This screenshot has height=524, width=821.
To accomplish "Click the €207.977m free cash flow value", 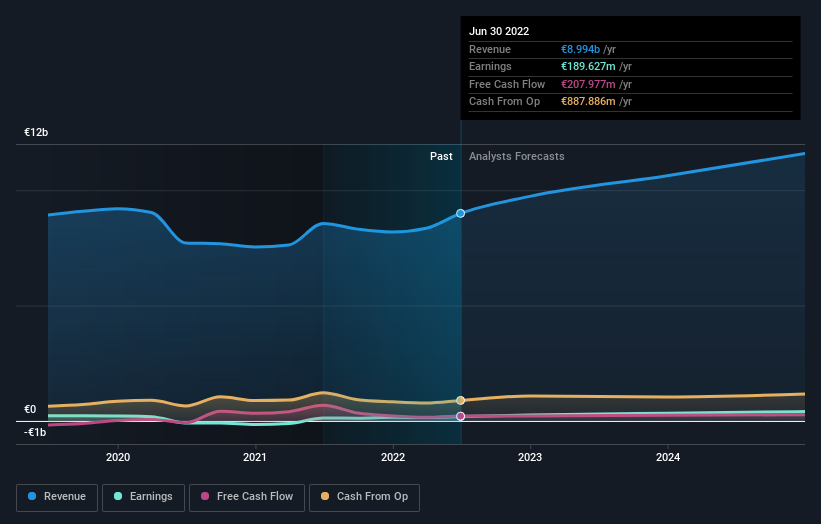I will coord(589,84).
